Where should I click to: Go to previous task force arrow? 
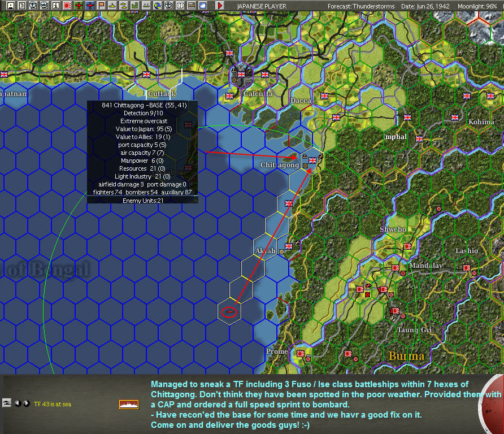click(18, 403)
